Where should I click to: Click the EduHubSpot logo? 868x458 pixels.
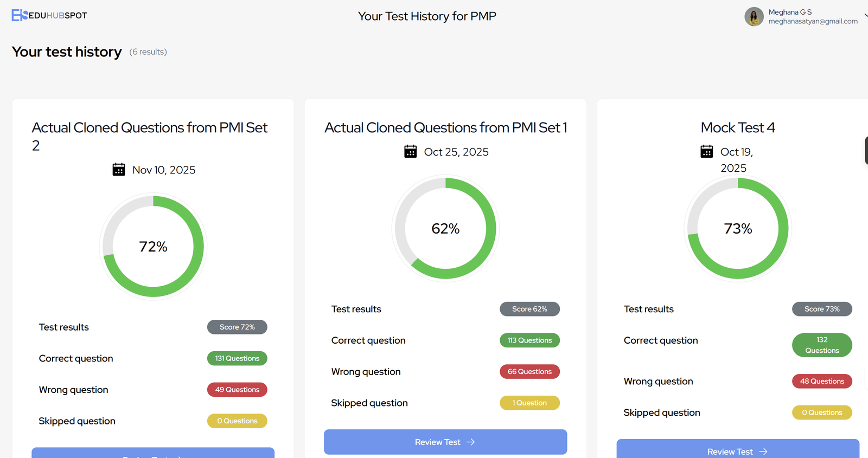pyautogui.click(x=49, y=15)
